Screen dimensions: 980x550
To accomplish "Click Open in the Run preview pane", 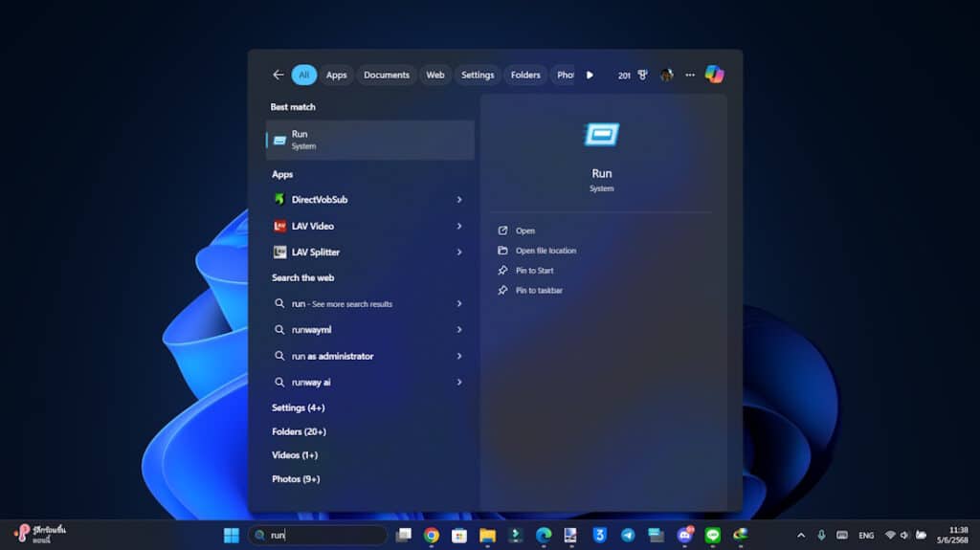I will [525, 231].
